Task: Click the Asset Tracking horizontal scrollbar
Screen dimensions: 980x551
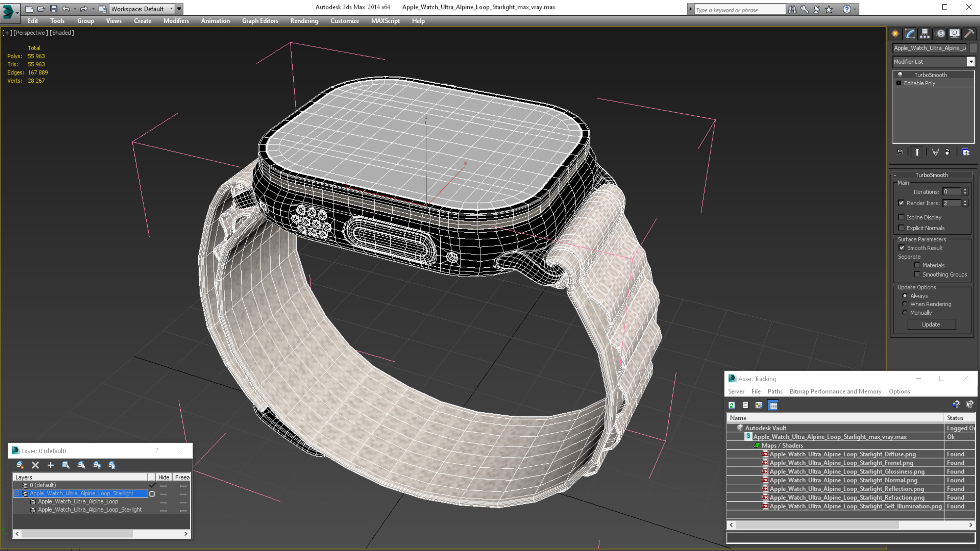Action: coord(817,525)
